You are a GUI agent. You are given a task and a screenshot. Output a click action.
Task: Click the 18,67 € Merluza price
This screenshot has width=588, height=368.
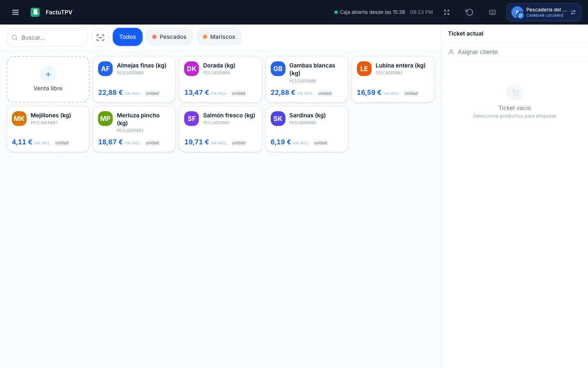click(110, 142)
